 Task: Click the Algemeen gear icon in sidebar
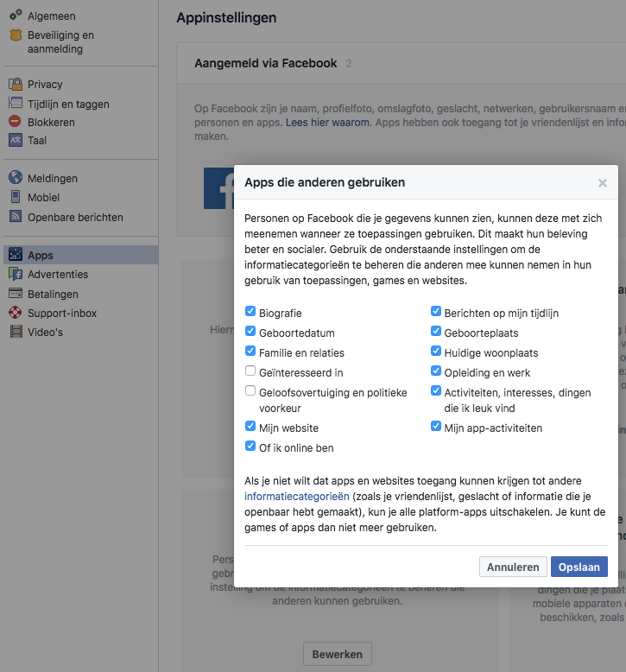coord(16,16)
